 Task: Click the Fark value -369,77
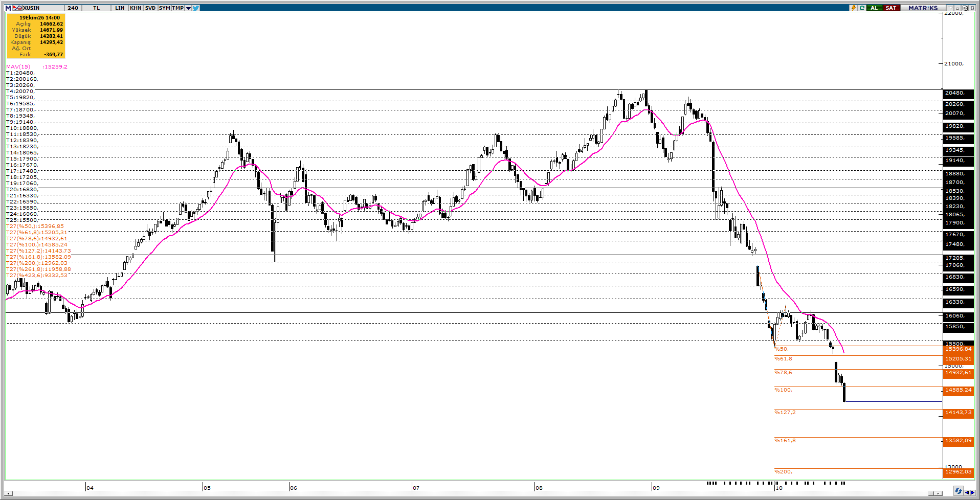click(x=54, y=54)
